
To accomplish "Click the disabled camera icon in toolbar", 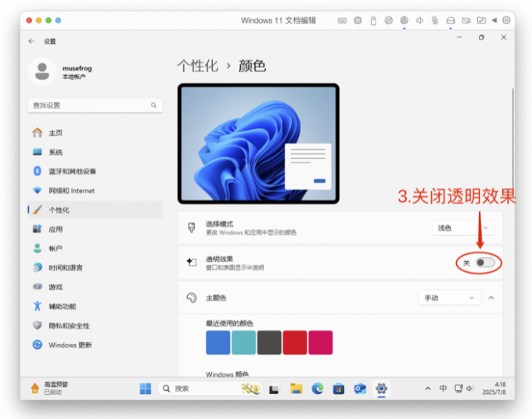I will click(466, 20).
